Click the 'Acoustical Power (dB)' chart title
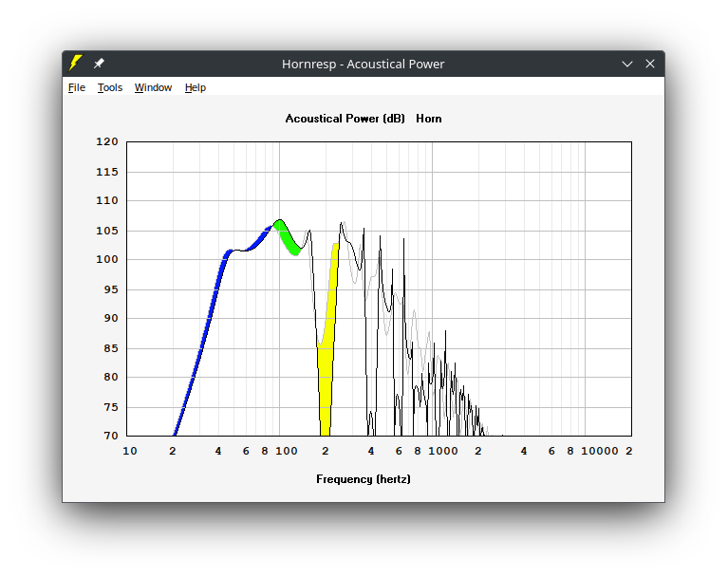728x577 pixels. coord(345,119)
